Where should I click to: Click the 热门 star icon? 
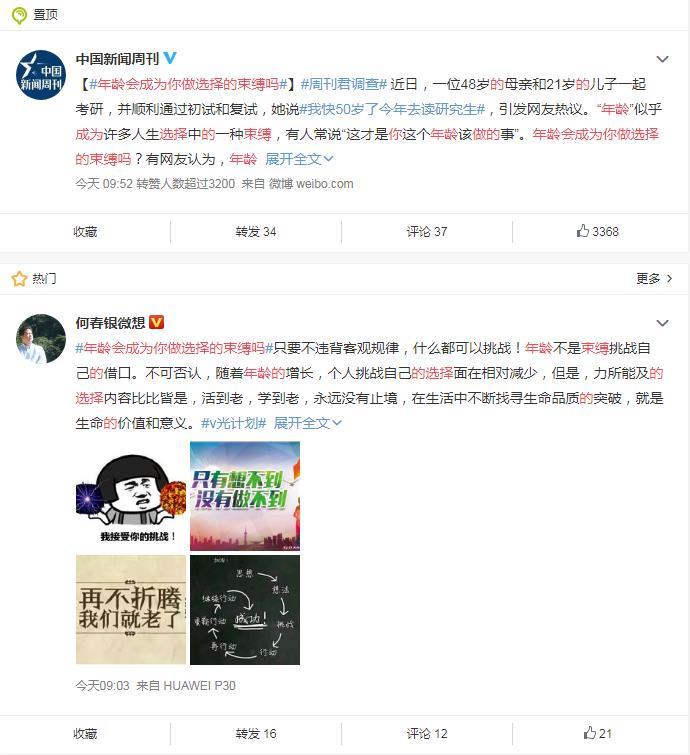[19, 278]
